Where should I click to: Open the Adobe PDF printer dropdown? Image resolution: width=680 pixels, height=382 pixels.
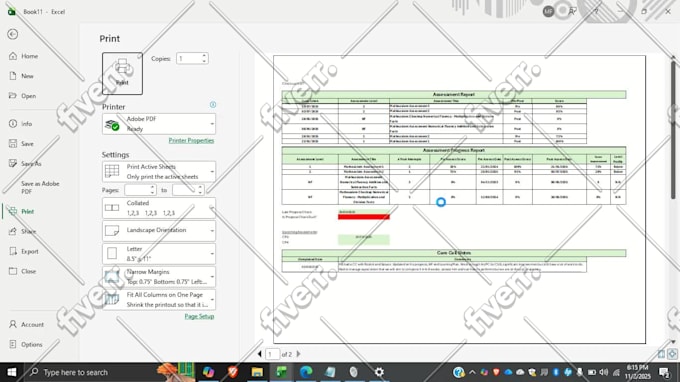coord(159,124)
